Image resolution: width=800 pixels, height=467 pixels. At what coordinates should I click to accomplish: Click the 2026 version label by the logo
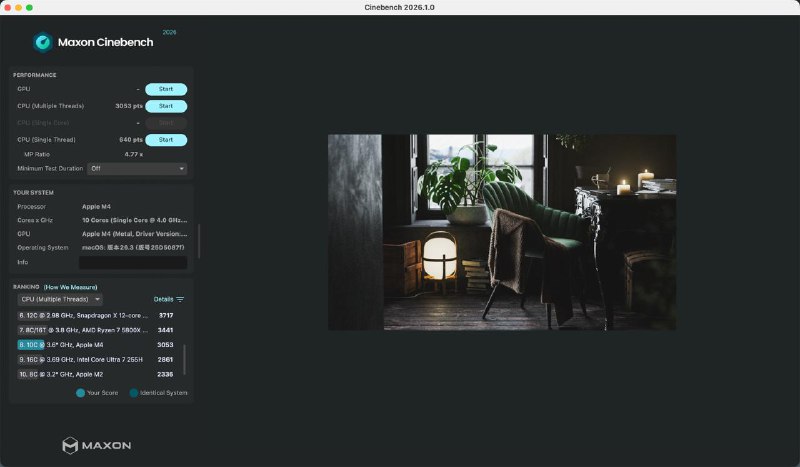point(169,32)
